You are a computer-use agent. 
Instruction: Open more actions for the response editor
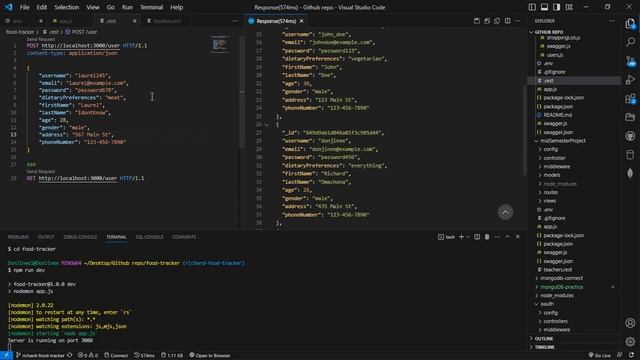[x=518, y=21]
